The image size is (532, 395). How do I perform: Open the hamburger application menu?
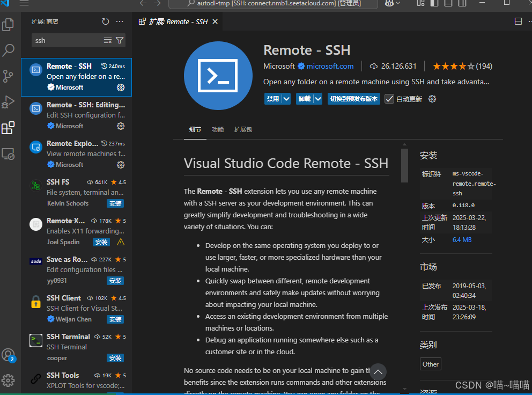point(24,3)
